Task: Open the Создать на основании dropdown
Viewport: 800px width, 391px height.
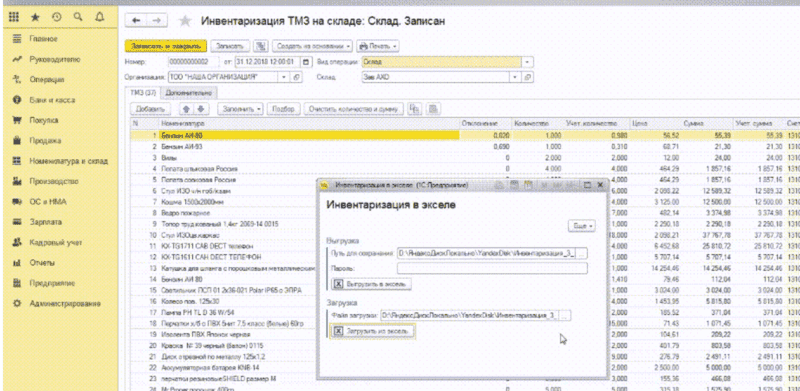Action: 312,46
